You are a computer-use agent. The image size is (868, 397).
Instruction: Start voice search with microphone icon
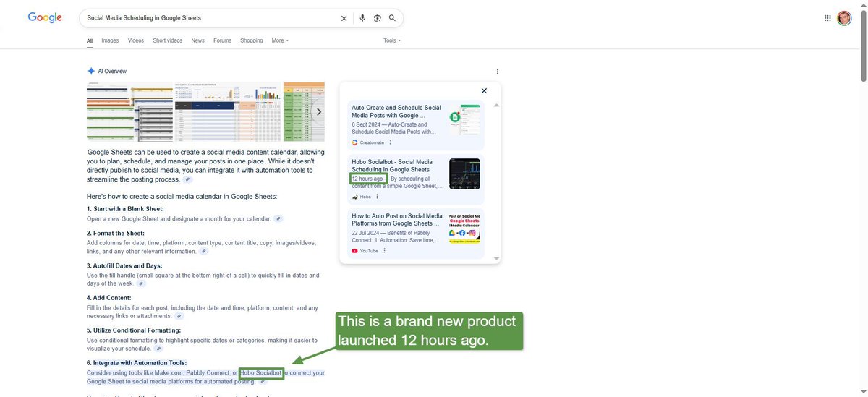pyautogui.click(x=362, y=18)
